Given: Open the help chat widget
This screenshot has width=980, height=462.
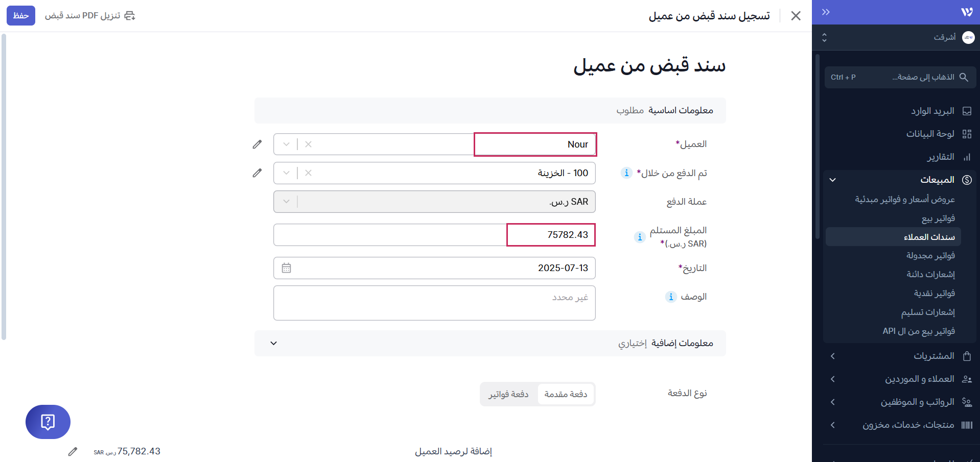Looking at the screenshot, I should 48,422.
